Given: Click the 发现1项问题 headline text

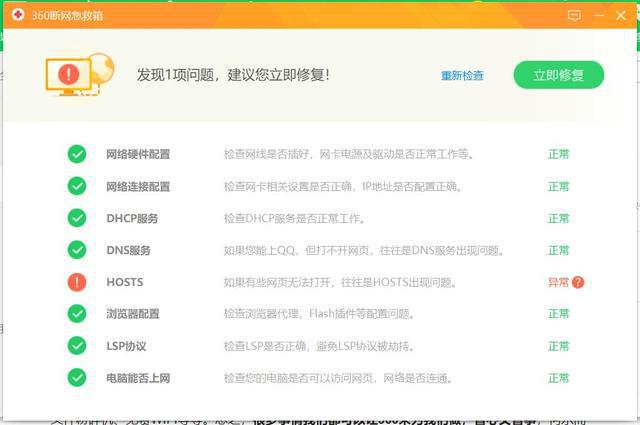Looking at the screenshot, I should [x=233, y=75].
